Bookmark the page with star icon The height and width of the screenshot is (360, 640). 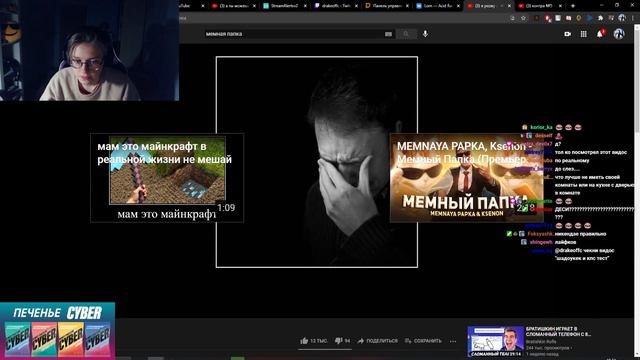click(523, 18)
